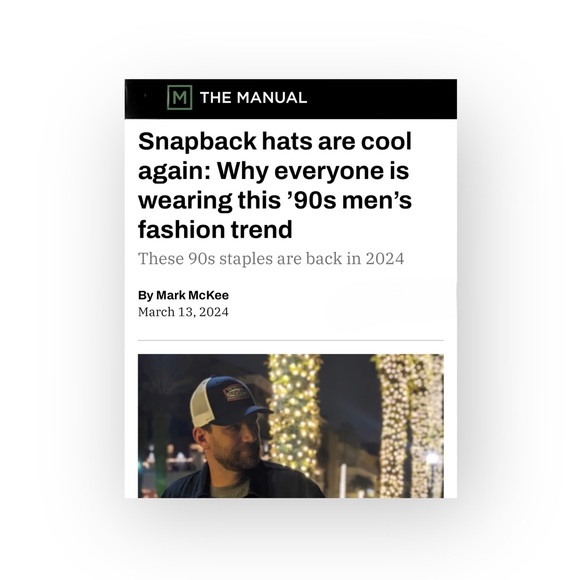
Task: Click the green M logo icon
Action: pos(179,97)
